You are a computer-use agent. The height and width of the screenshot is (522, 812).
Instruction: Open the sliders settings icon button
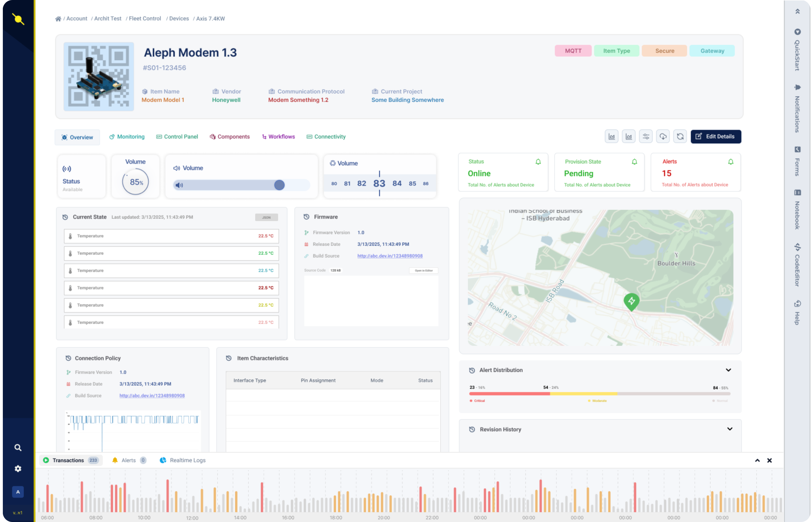[x=645, y=137]
